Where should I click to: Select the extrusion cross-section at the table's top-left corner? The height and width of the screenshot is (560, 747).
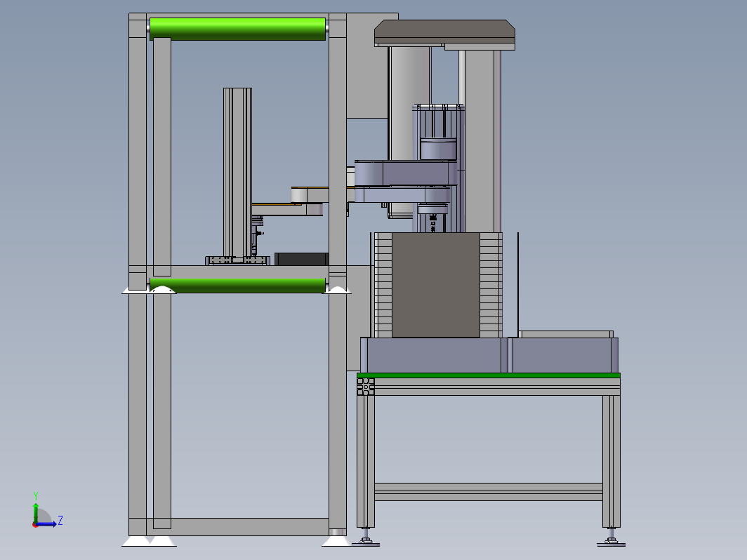[x=366, y=387]
